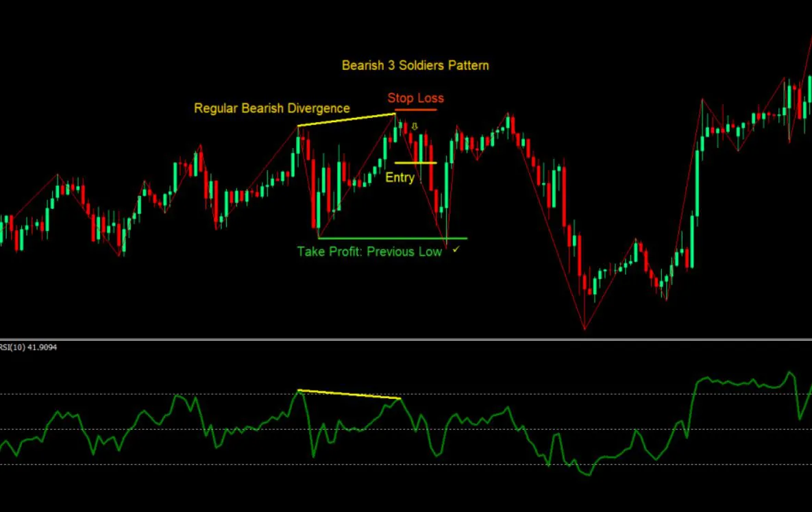Click the yellow down arrow above the candles
The image size is (812, 512).
coord(415,127)
